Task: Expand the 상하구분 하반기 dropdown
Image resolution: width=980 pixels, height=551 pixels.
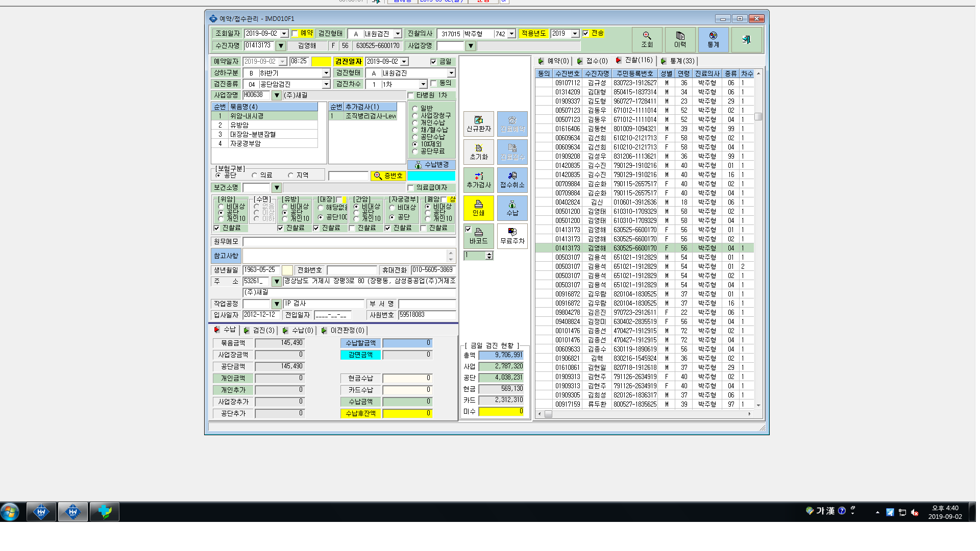Action: point(326,73)
